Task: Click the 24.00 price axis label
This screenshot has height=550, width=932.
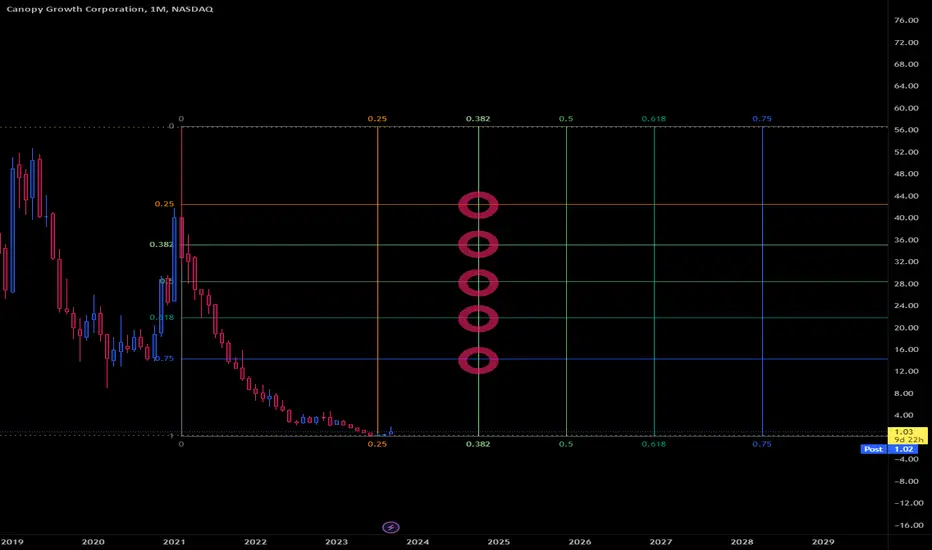Action: coord(906,306)
